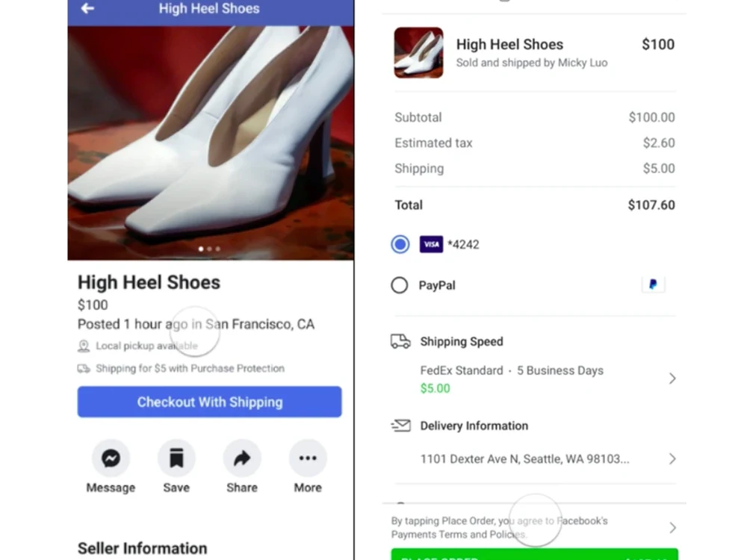Save listing with bookmark icon

176,458
